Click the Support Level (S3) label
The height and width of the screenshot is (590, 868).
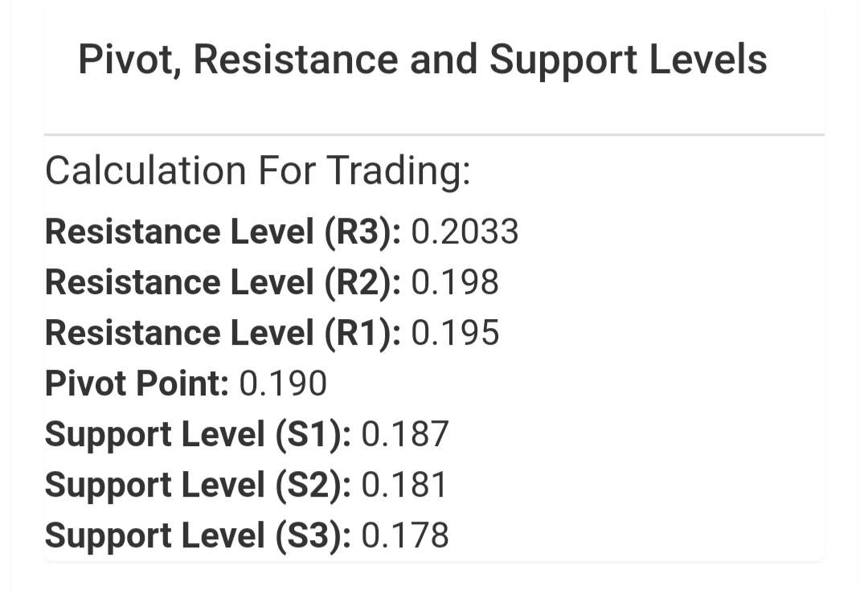pyautogui.click(x=198, y=536)
